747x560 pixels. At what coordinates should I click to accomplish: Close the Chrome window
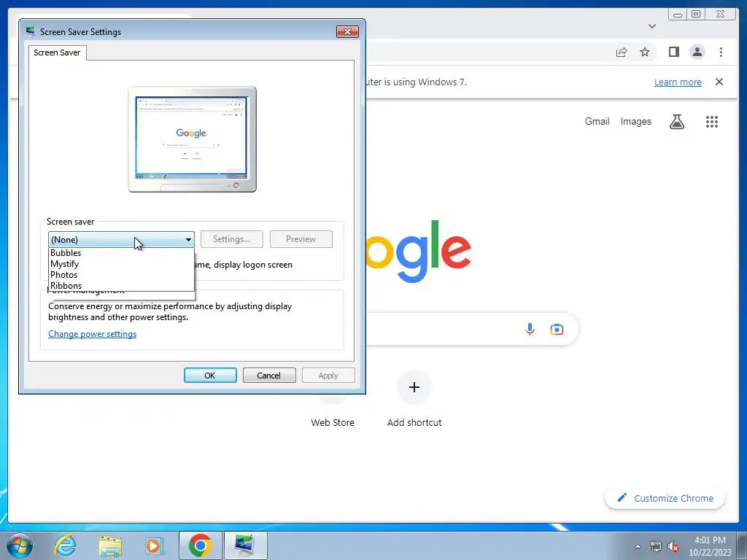tap(721, 15)
